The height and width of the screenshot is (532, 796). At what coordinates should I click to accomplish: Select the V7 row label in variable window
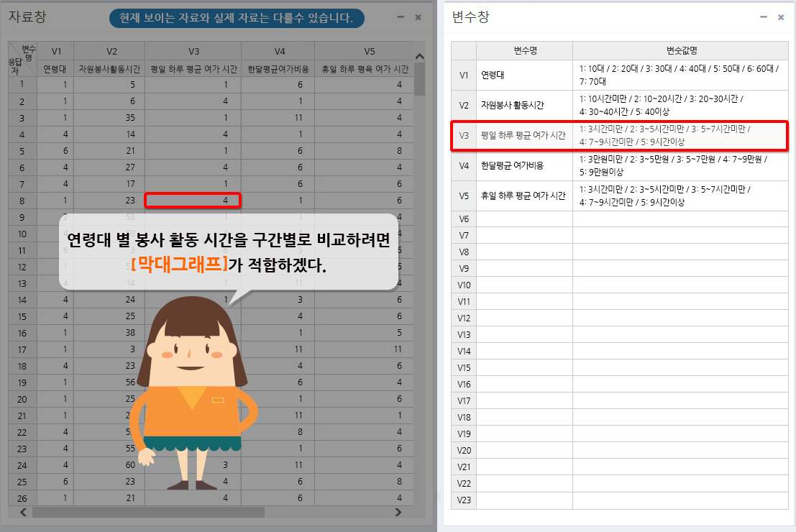(x=464, y=236)
